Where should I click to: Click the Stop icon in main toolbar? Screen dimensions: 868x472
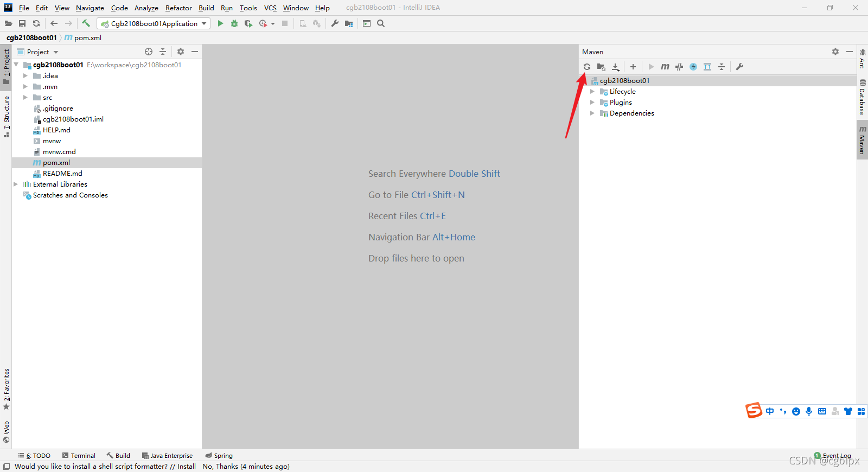click(285, 23)
